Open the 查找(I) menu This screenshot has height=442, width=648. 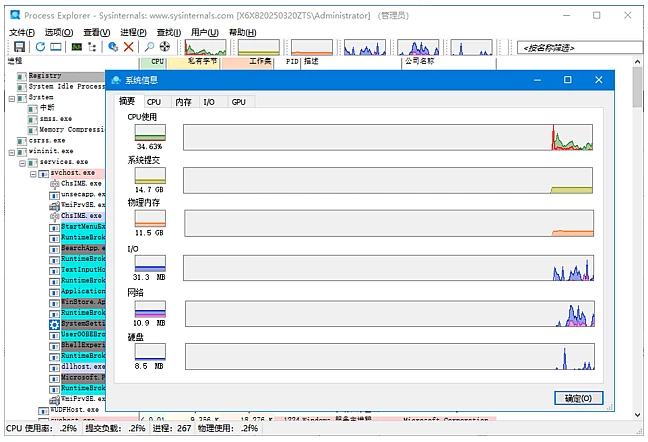[x=169, y=32]
